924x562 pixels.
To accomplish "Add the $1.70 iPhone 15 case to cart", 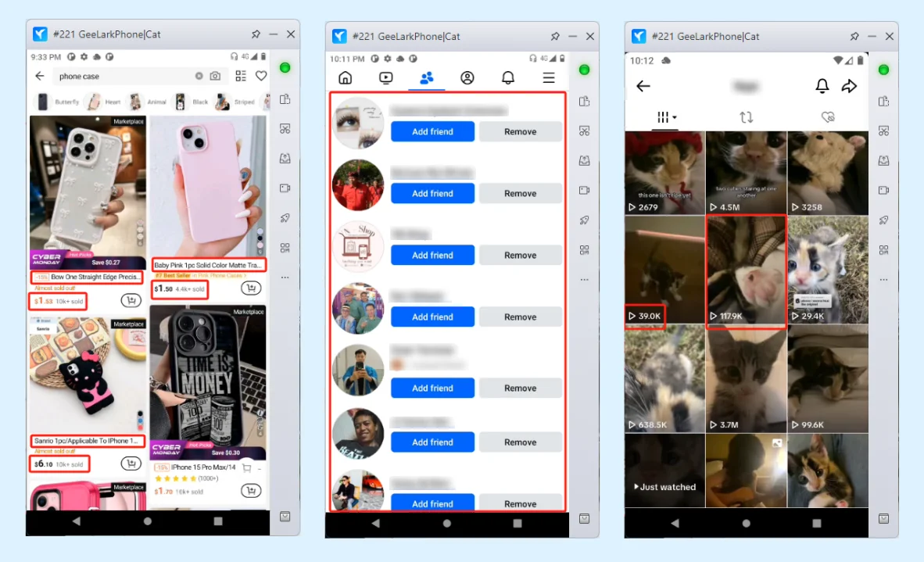I will [252, 490].
